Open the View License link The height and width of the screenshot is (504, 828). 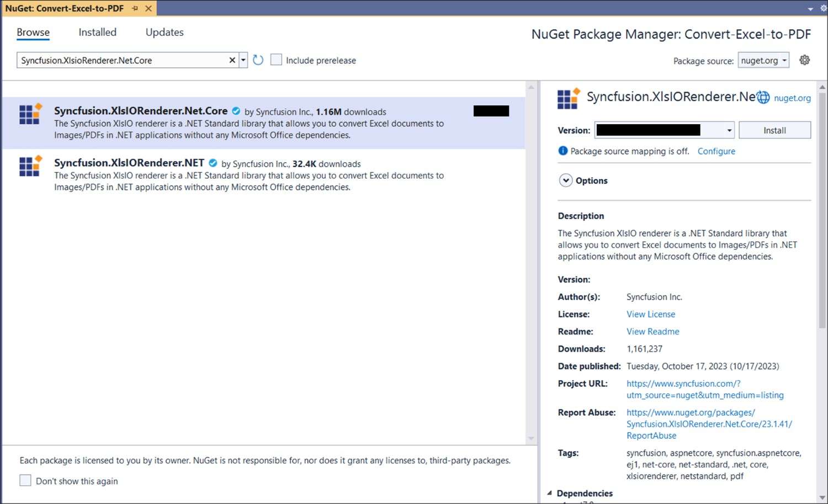point(650,314)
